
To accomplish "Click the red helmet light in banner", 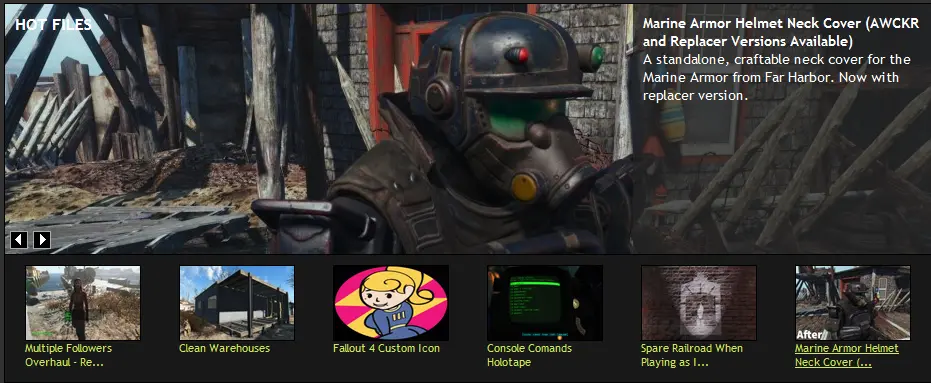I will (x=518, y=55).
